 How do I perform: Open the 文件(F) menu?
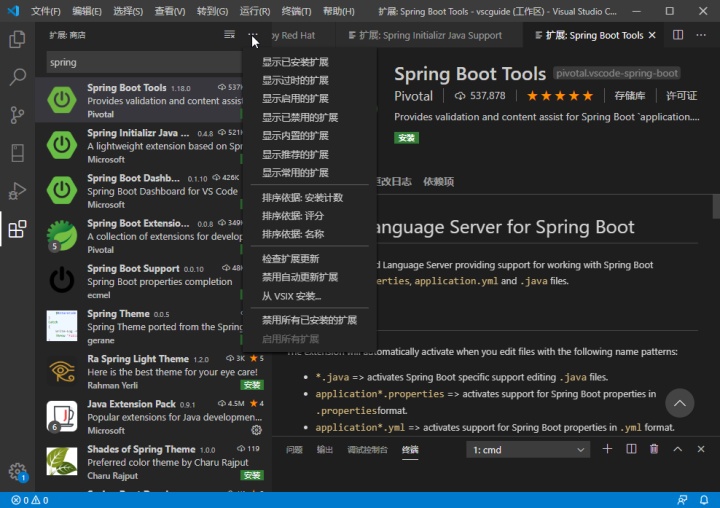click(45, 11)
